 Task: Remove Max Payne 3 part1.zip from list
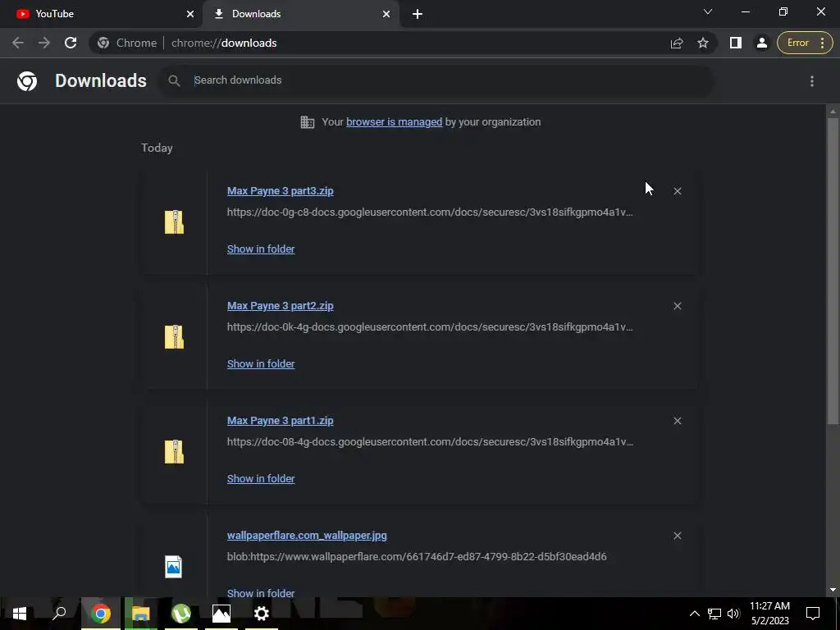click(677, 421)
